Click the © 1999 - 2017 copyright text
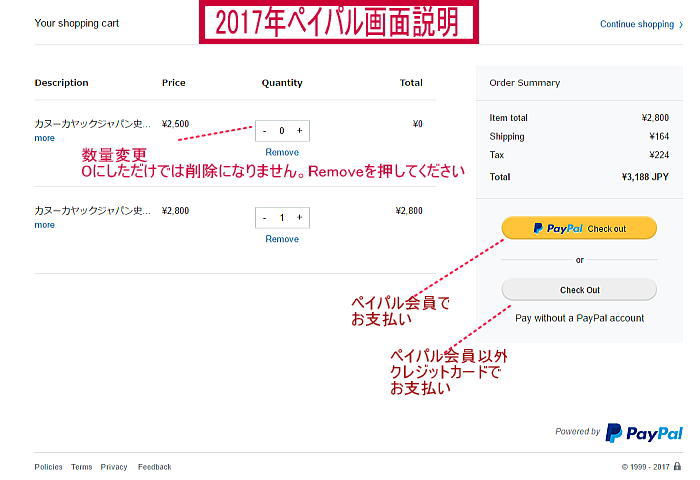Image resolution: width=700 pixels, height=480 pixels. point(645,467)
